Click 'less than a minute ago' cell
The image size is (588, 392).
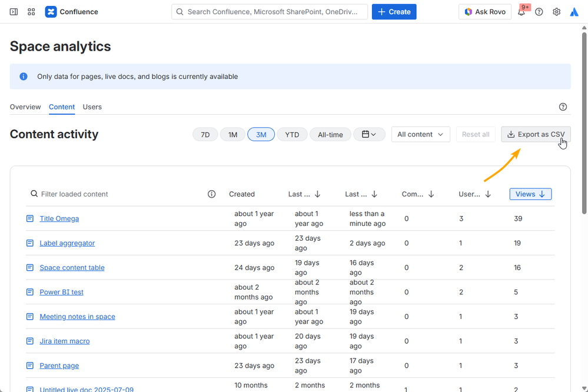367,218
